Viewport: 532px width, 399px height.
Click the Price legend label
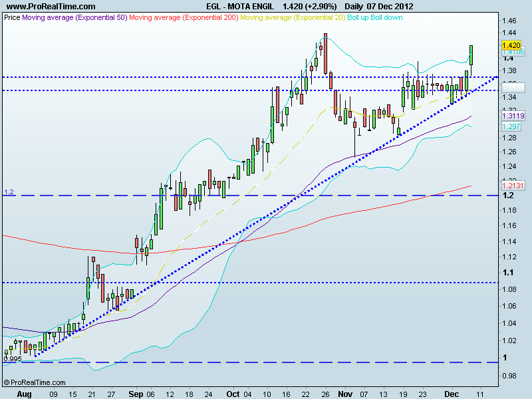point(12,17)
